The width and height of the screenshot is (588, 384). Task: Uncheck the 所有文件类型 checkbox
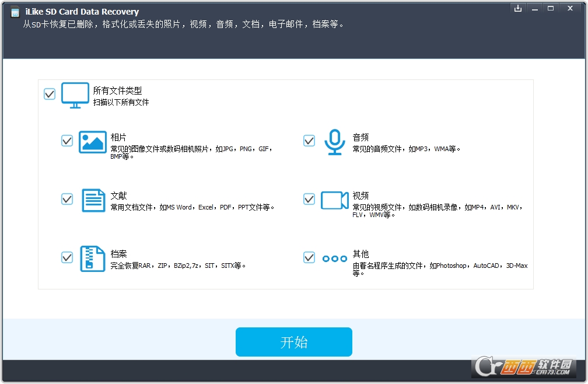pyautogui.click(x=50, y=94)
